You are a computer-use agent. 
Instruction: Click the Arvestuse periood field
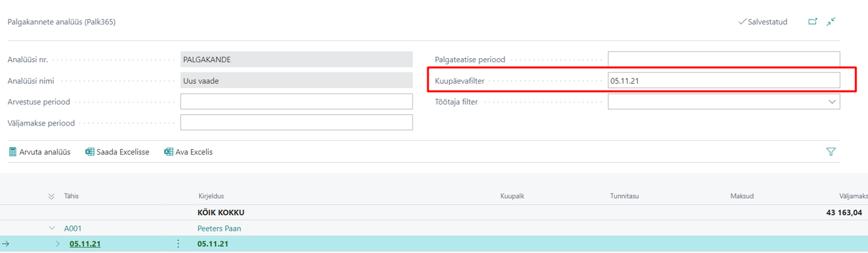pos(297,101)
